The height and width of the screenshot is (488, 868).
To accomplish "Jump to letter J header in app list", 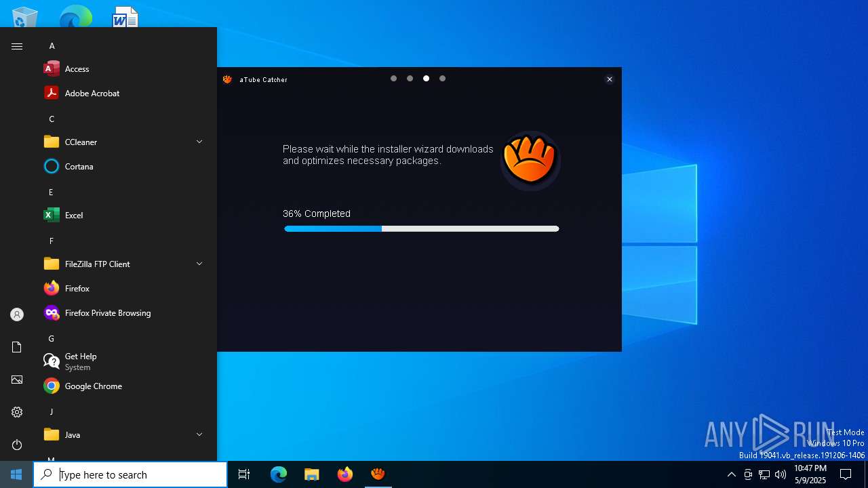I will [x=51, y=412].
